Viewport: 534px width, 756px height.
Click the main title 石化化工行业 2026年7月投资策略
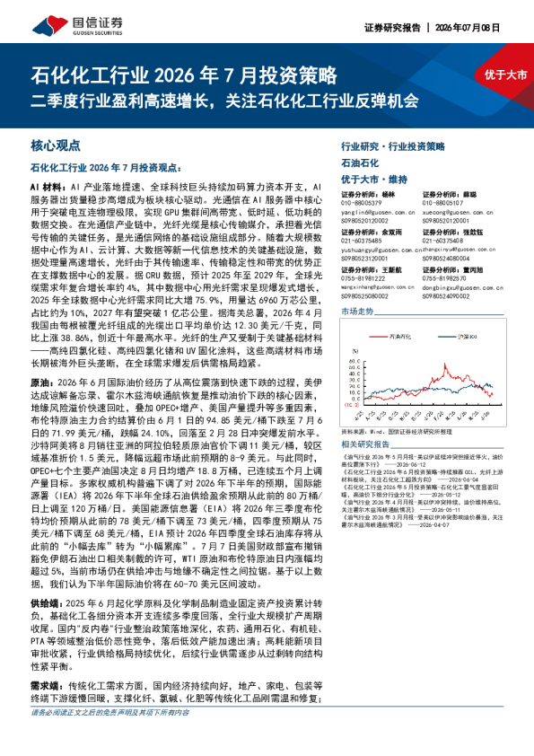click(x=184, y=75)
